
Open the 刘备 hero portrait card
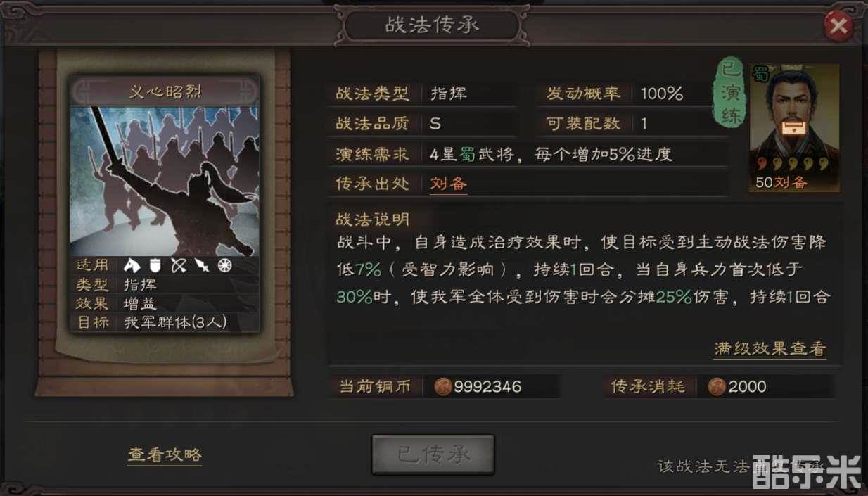point(794,128)
